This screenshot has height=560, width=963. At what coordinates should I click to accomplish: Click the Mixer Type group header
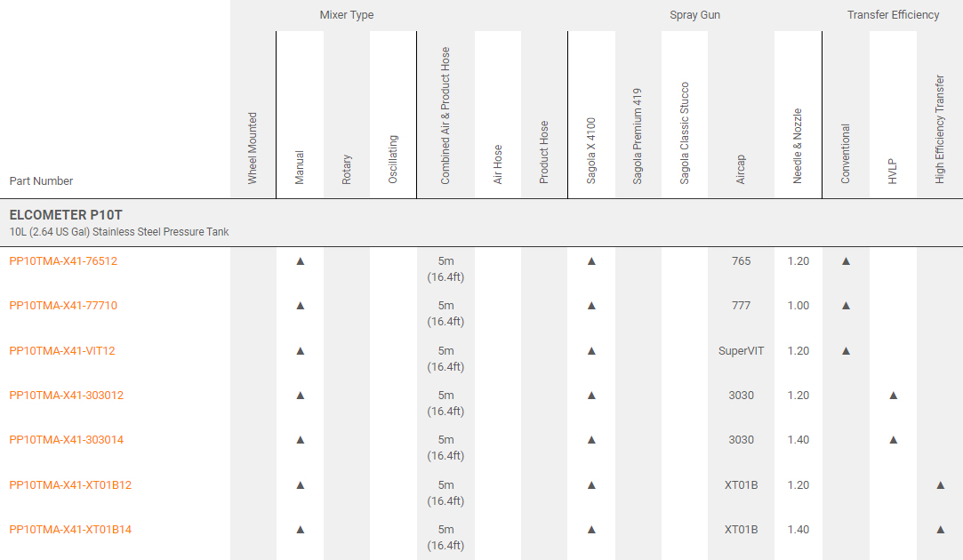347,15
